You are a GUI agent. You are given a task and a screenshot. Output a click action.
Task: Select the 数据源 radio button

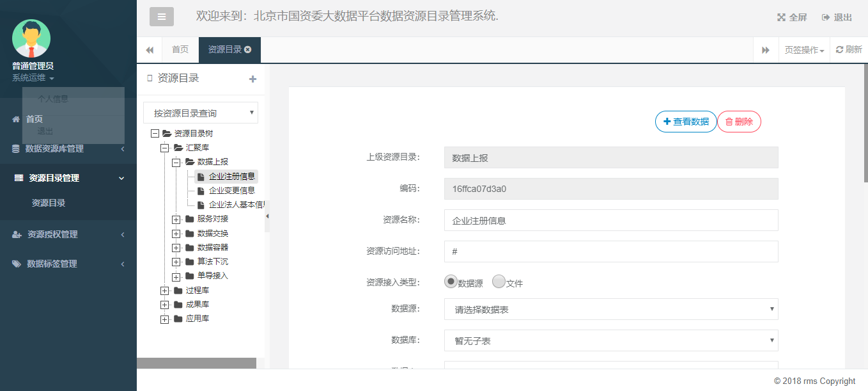451,282
